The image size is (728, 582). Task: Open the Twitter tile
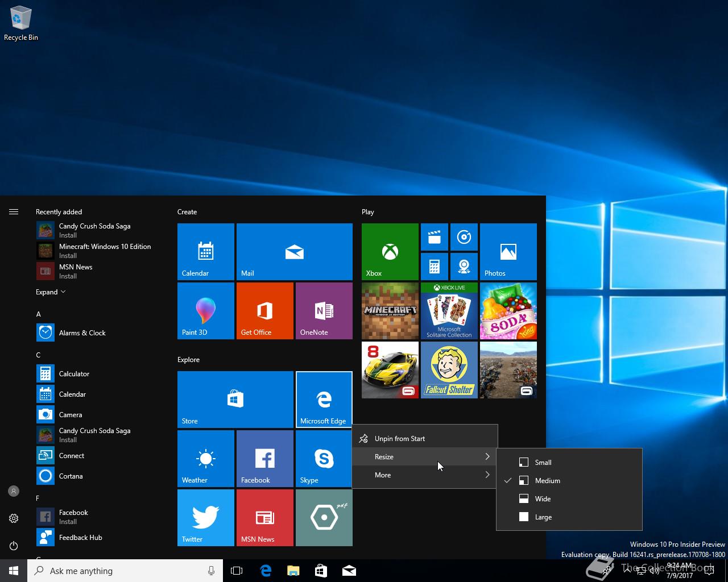click(206, 518)
